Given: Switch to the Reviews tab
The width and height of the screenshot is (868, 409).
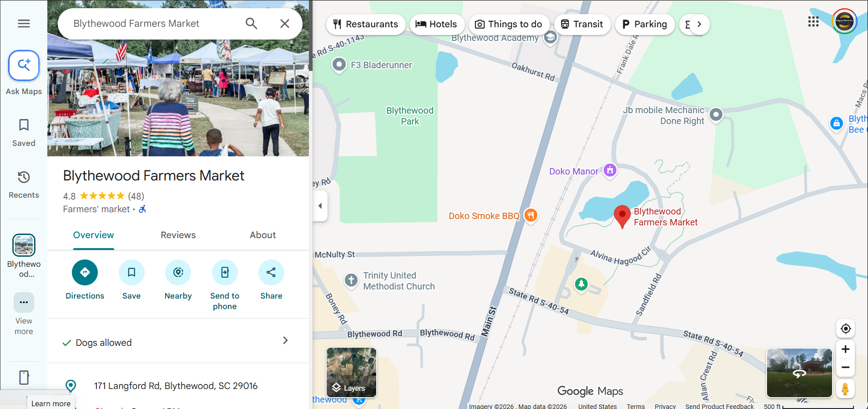Looking at the screenshot, I should pos(178,235).
